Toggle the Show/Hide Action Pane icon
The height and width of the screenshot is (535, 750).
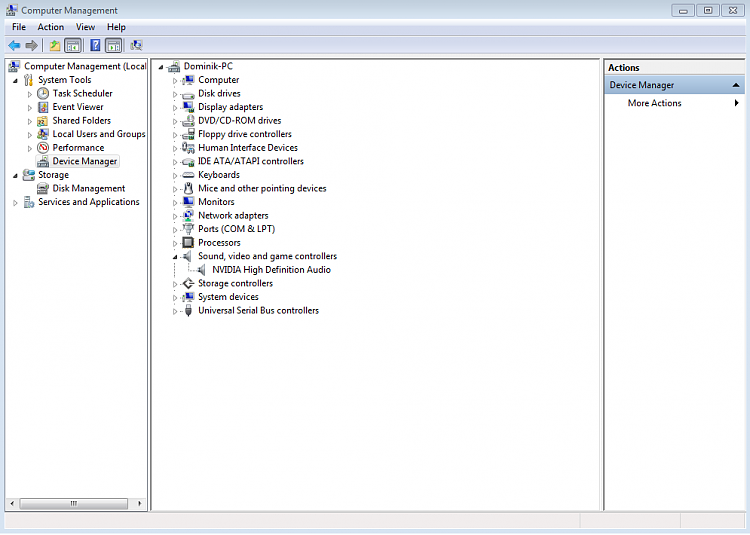[114, 45]
